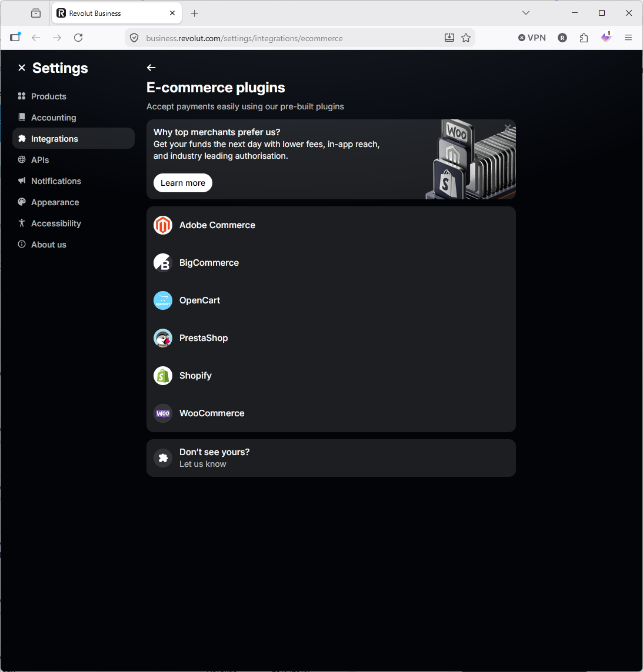This screenshot has height=672, width=643.
Task: Click the install app icon in address bar
Action: point(449,38)
